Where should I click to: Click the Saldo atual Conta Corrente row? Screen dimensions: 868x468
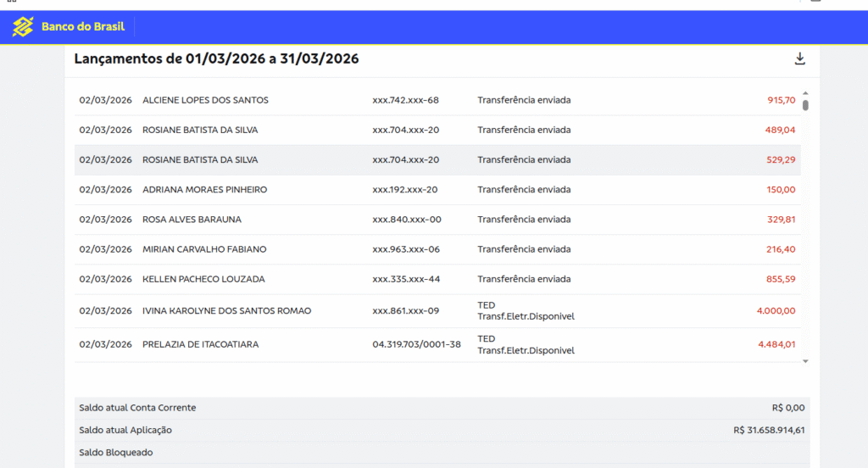coord(442,408)
